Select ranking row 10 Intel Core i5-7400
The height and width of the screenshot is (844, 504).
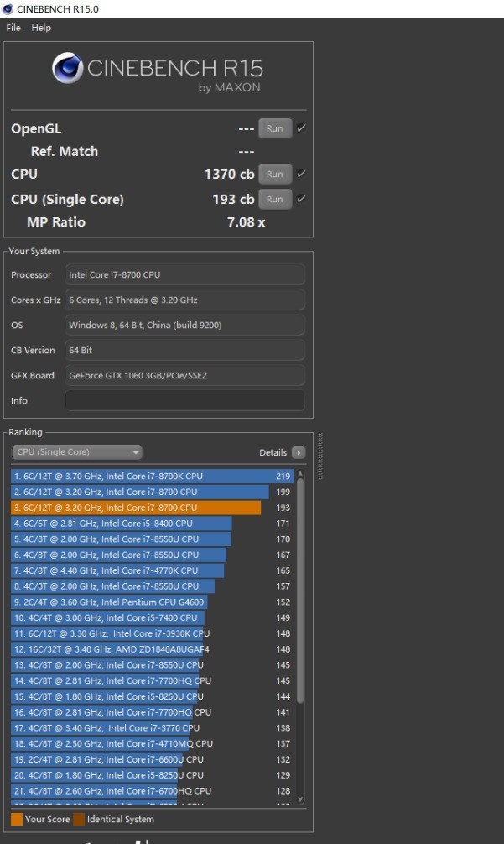click(153, 617)
